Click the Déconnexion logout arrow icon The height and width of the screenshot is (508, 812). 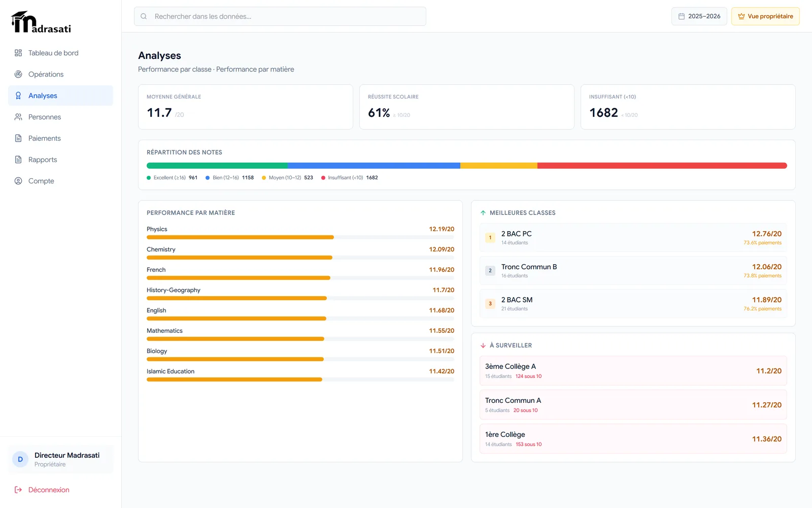pos(18,490)
